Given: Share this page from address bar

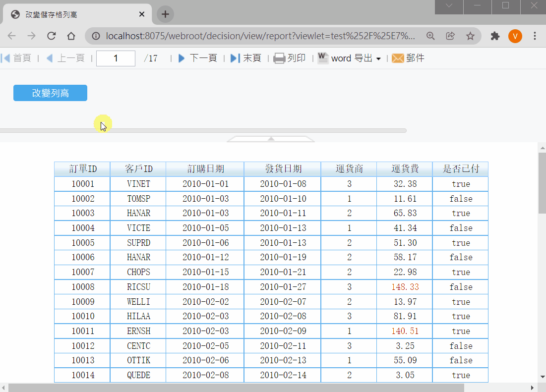Looking at the screenshot, I should click(x=450, y=36).
